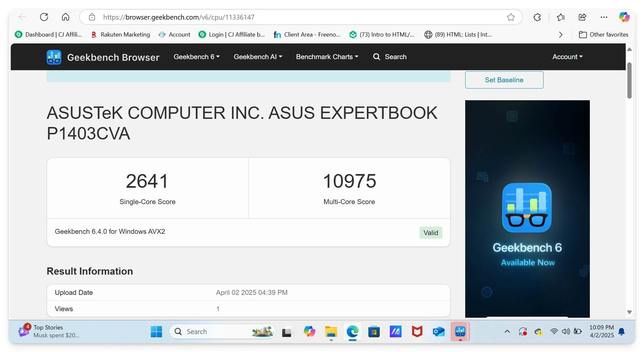Click the Result Information heading
Viewport: 644px width, 352px height.
coord(90,271)
